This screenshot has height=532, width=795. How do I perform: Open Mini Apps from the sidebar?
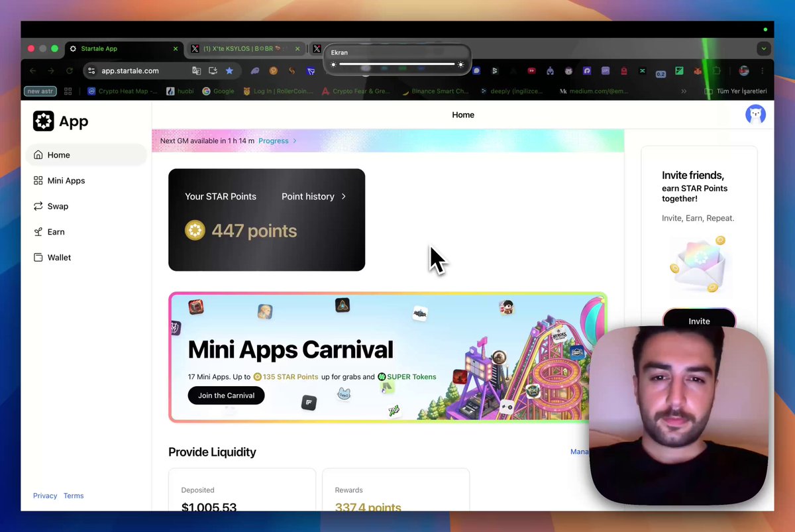click(86, 181)
